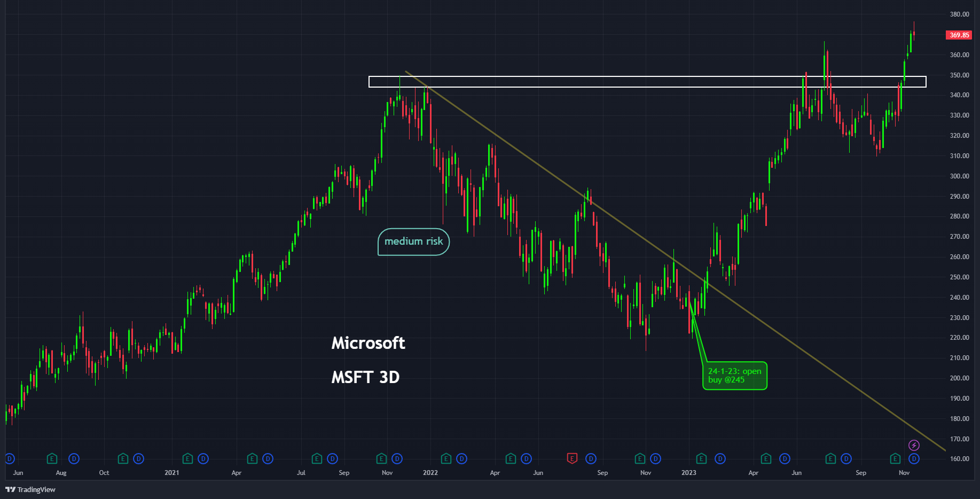Screen dimensions: 980x499
Task: Open the dividend D marker of Feb 2023
Action: coord(720,458)
